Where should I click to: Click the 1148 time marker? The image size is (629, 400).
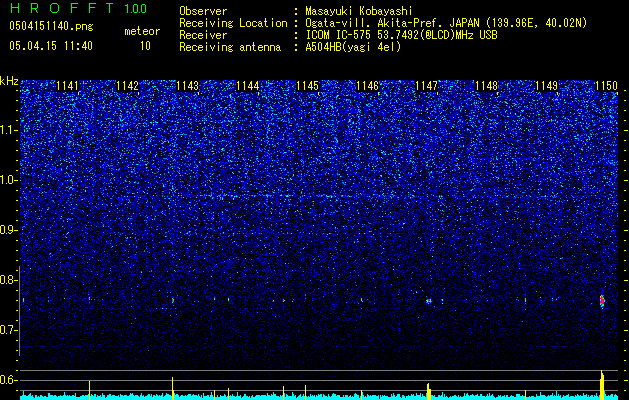coord(487,86)
